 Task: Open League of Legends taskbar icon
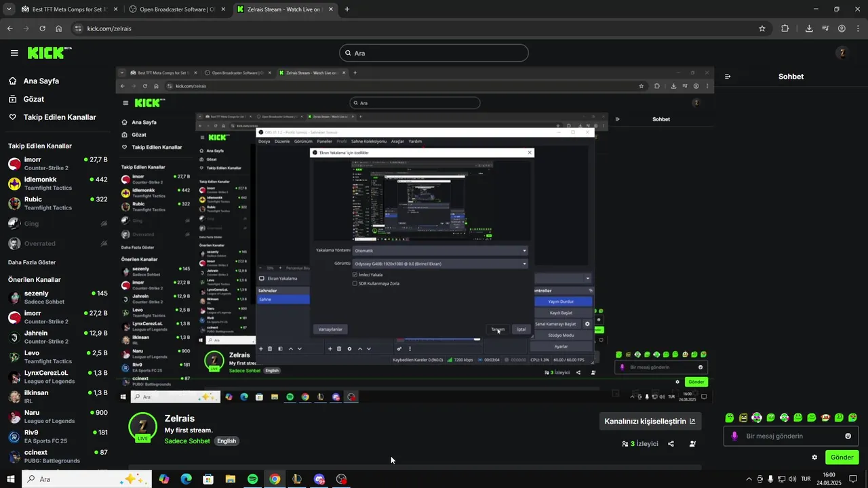coord(296,479)
